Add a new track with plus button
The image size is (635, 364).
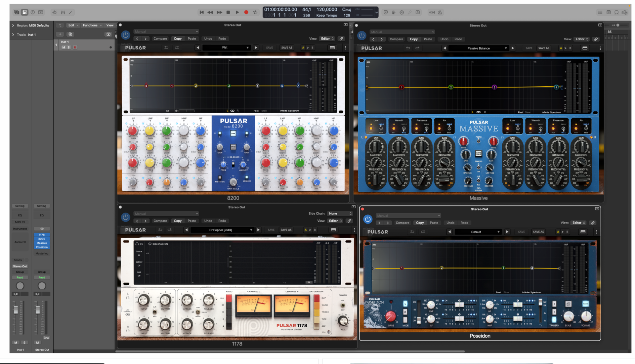tap(60, 34)
